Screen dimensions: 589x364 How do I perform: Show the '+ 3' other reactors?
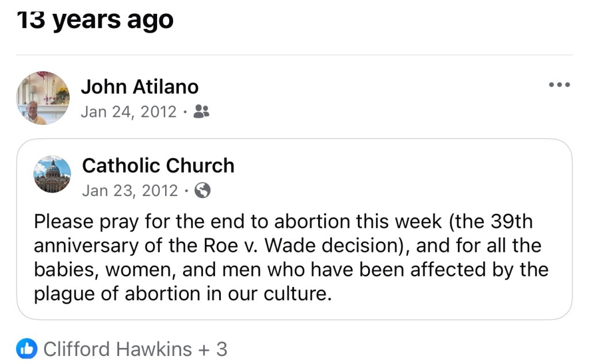point(214,348)
